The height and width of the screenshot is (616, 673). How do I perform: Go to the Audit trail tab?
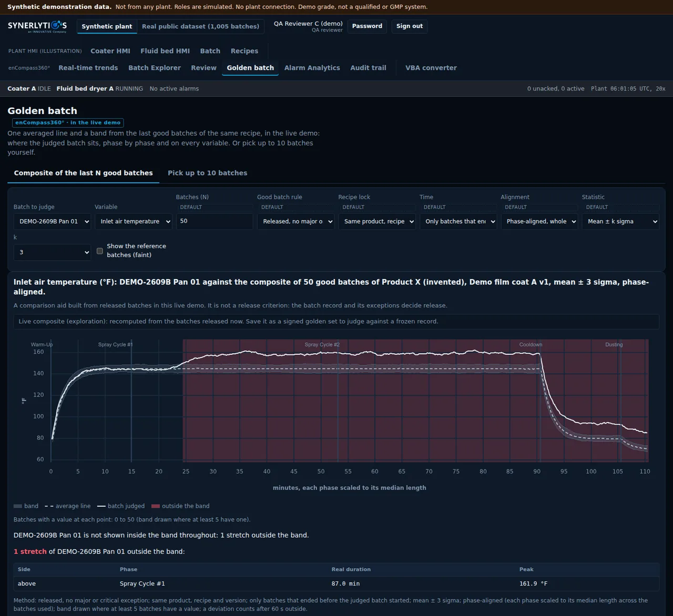click(x=369, y=68)
